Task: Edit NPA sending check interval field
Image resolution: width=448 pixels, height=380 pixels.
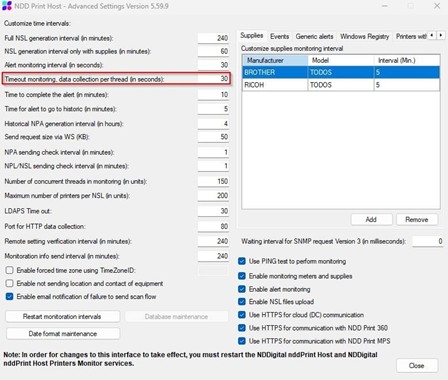Action: click(213, 152)
